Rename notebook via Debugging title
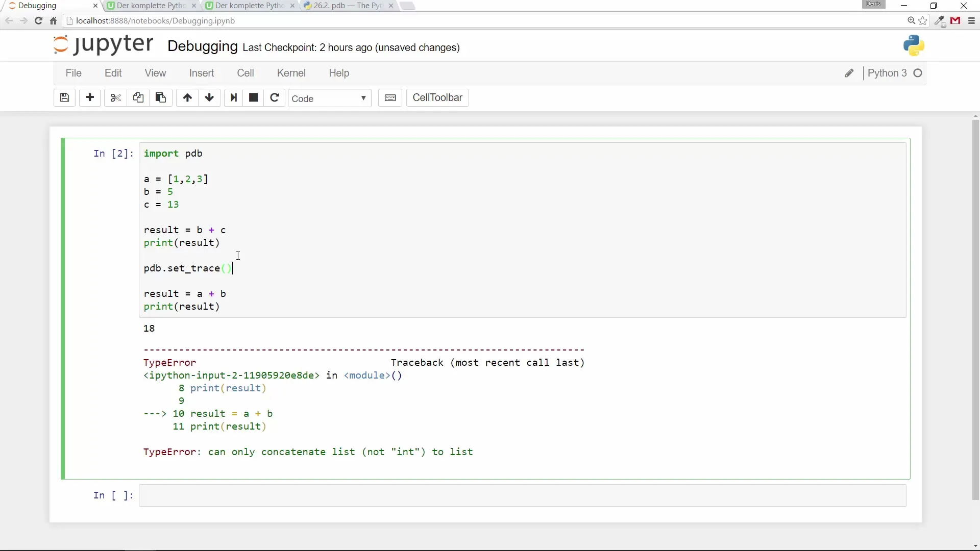 [x=203, y=46]
